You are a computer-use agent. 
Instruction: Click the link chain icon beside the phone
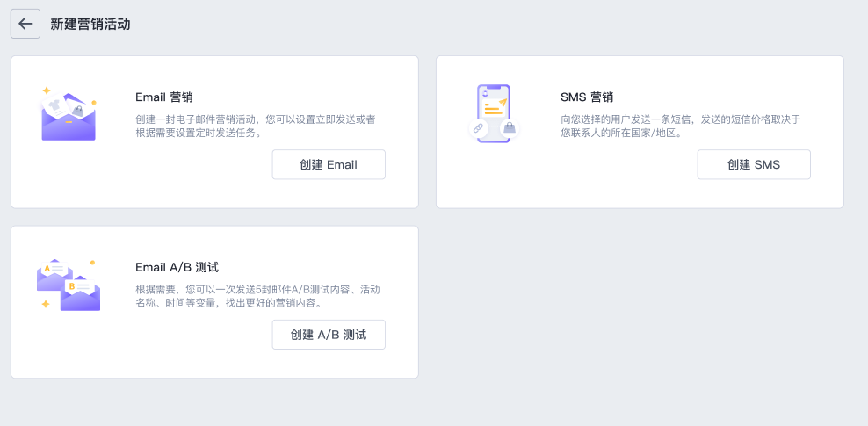478,128
